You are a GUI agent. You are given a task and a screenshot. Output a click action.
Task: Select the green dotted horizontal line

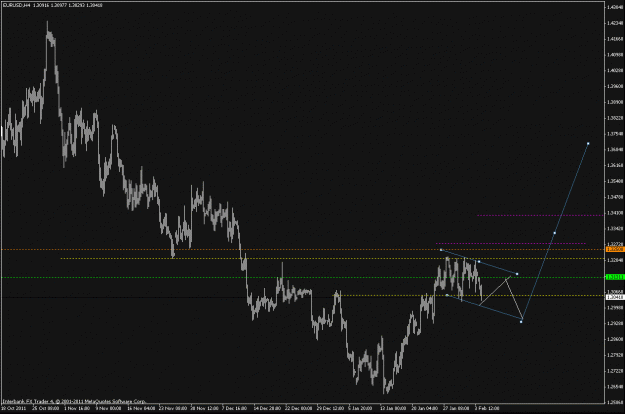click(x=303, y=277)
